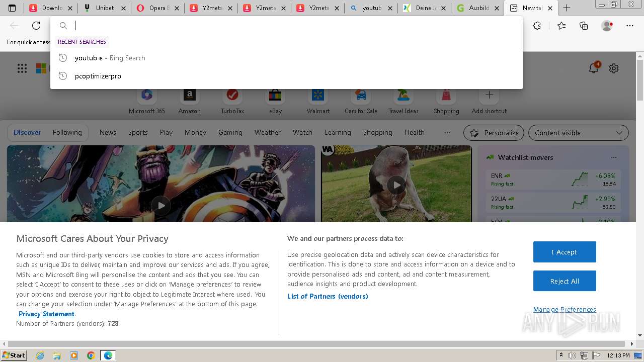Click the vertical scrollbar down arrow
644x362 pixels.
point(640,335)
